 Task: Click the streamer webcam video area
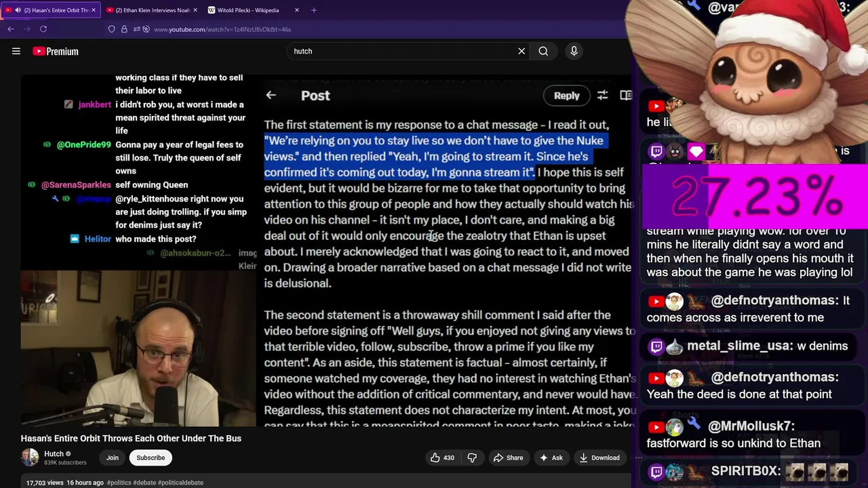click(x=138, y=349)
